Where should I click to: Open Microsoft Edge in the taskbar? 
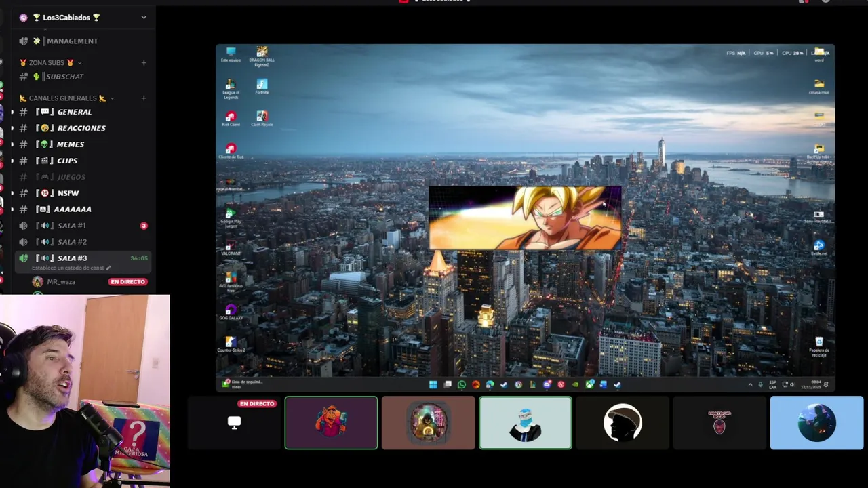click(x=490, y=385)
